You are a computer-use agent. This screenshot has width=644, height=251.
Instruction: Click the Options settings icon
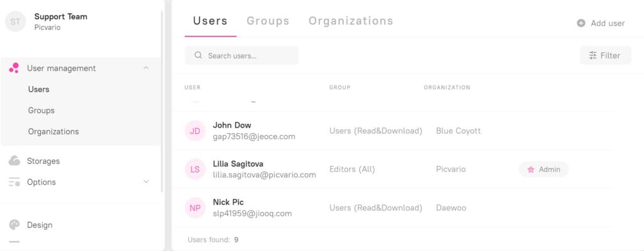14,182
